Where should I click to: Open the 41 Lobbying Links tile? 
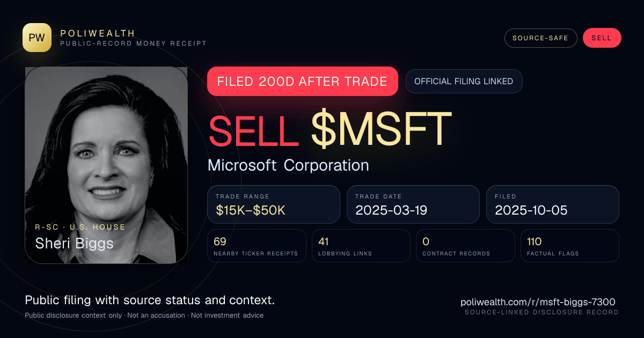pos(361,246)
